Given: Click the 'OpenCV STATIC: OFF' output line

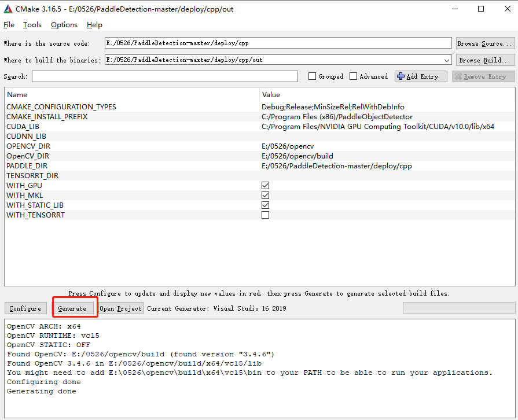Looking at the screenshot, I should [x=49, y=345].
